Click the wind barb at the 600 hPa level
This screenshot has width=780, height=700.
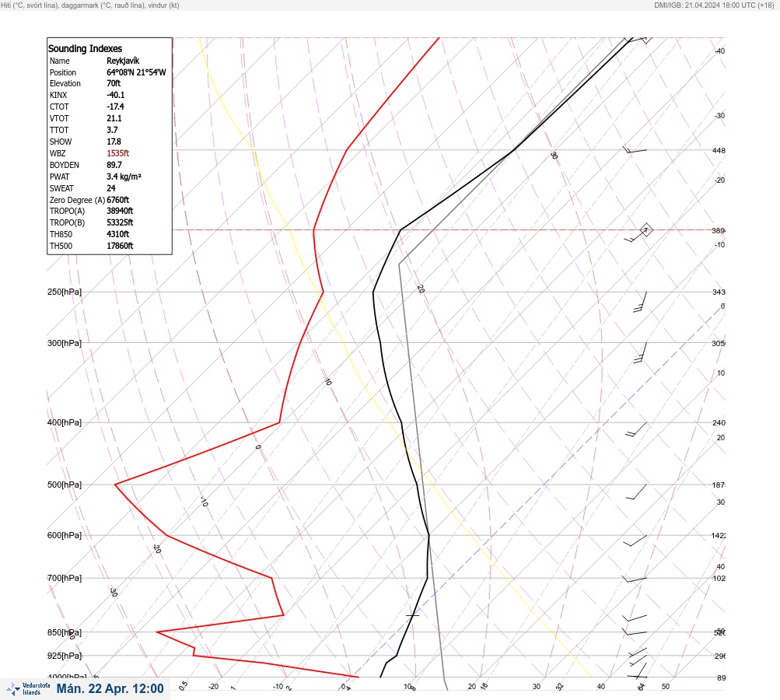(635, 541)
